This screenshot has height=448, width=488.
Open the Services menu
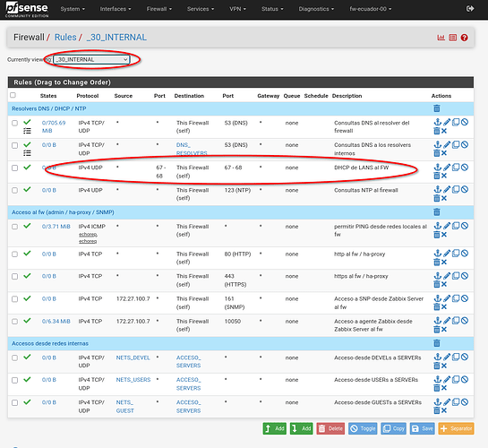[x=201, y=9]
